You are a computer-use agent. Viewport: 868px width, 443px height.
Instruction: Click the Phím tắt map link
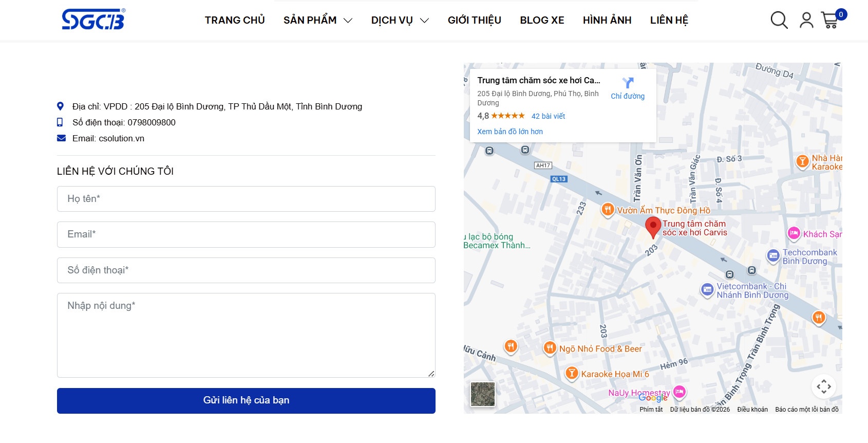pos(651,410)
